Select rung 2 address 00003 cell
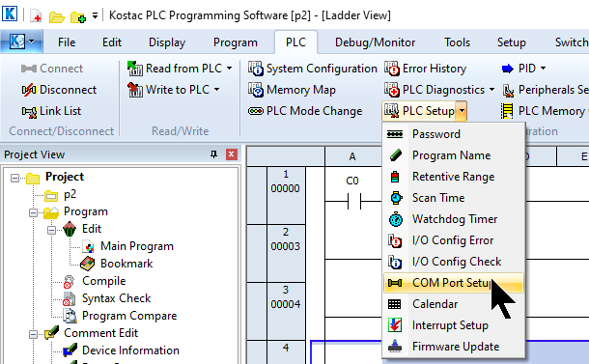 pyautogui.click(x=286, y=254)
